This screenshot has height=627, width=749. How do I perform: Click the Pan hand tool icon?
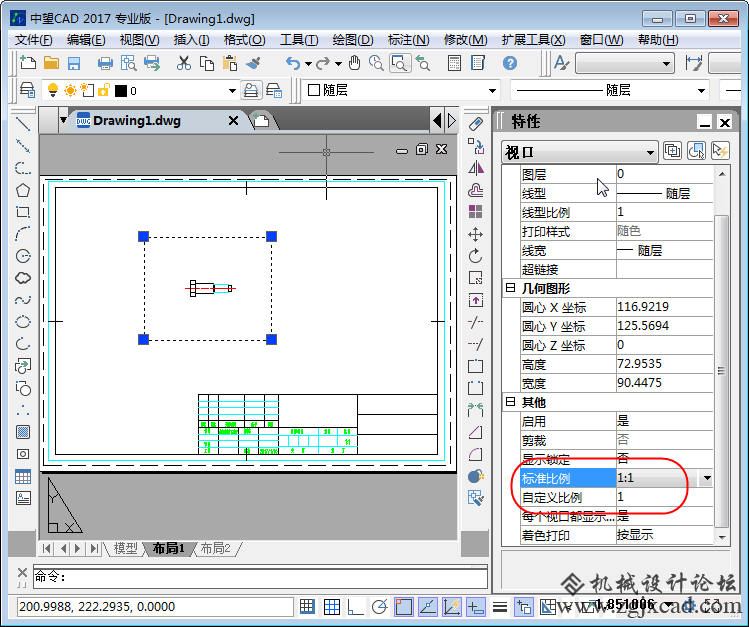pyautogui.click(x=354, y=63)
